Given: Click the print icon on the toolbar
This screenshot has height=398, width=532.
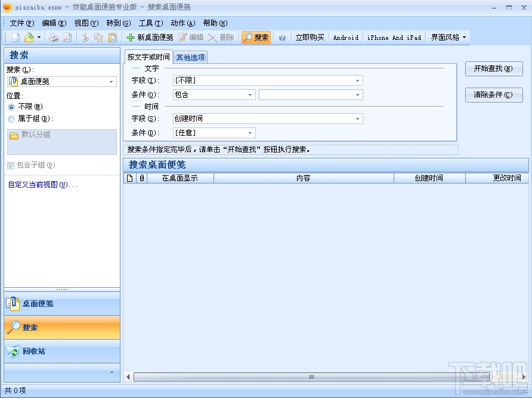Looking at the screenshot, I should click(53, 37).
